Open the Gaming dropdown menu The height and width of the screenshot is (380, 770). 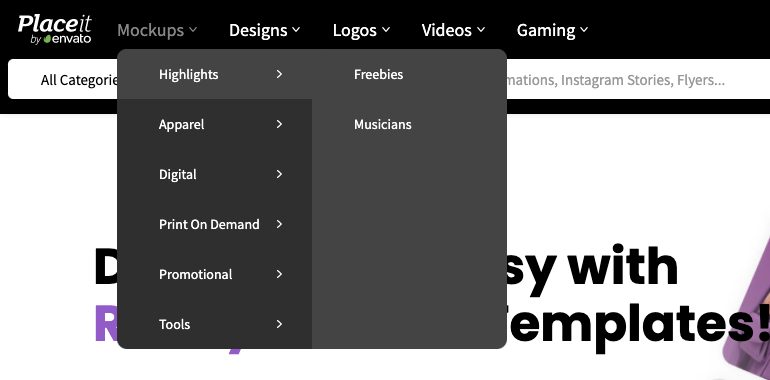552,30
